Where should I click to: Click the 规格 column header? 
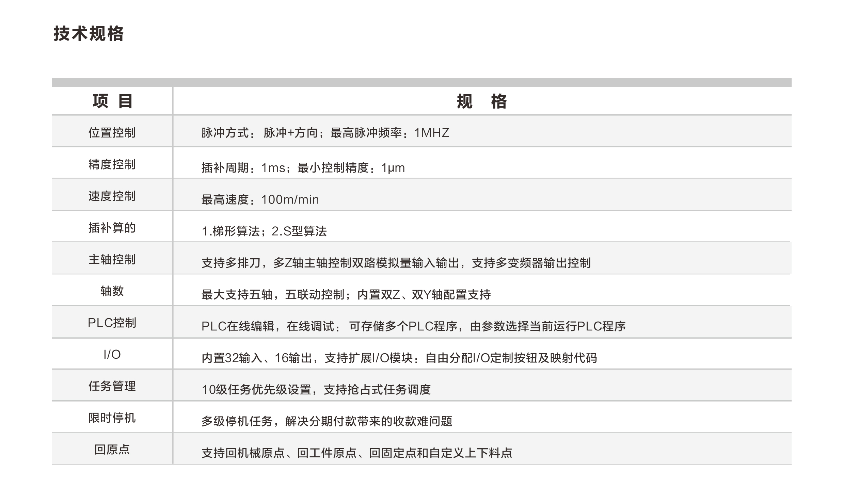[481, 101]
